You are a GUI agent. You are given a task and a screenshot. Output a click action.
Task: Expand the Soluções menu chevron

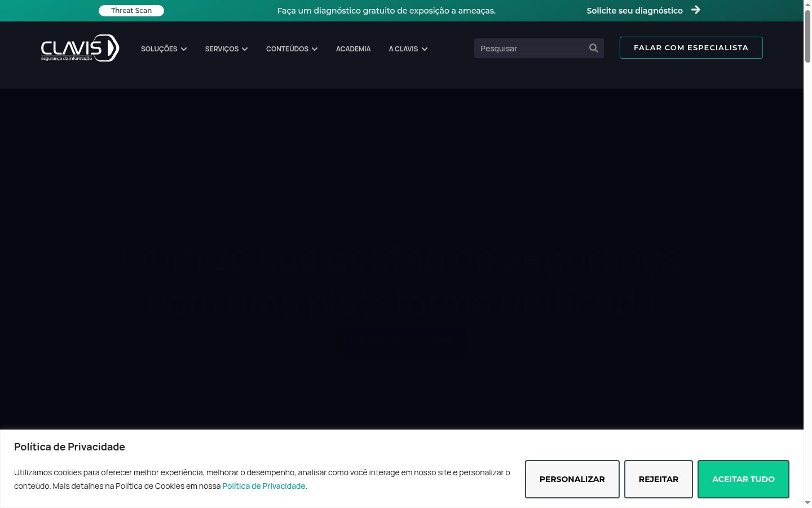[184, 49]
